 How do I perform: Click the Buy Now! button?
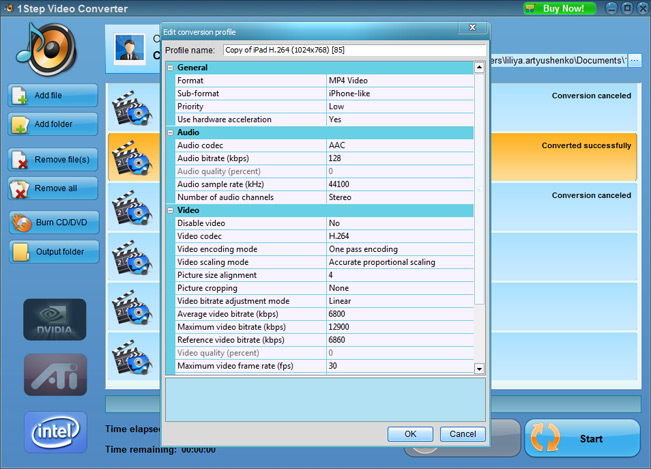pyautogui.click(x=560, y=8)
